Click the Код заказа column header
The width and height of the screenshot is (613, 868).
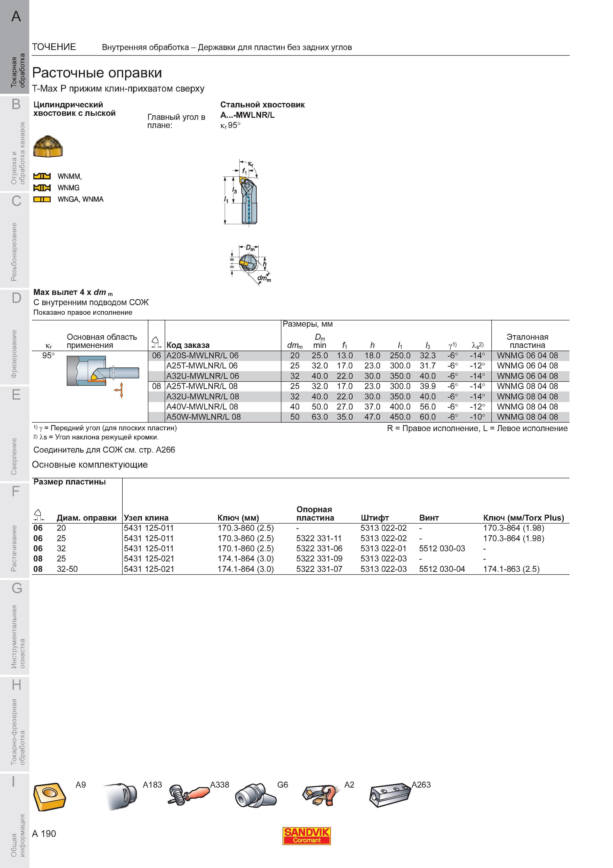188,345
